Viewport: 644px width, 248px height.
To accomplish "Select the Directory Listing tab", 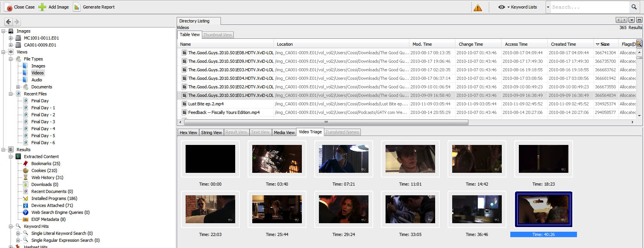I will 199,21.
